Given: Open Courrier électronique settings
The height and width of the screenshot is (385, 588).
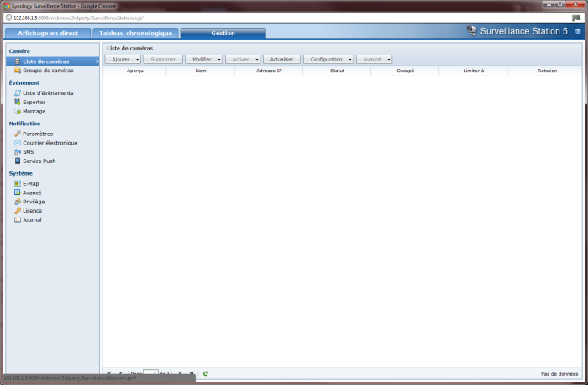Looking at the screenshot, I should click(50, 143).
